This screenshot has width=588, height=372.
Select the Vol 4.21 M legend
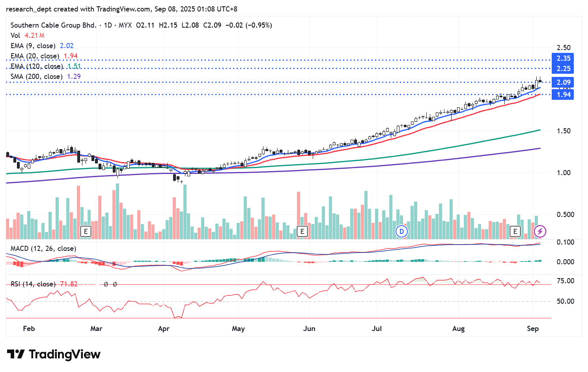[27, 36]
